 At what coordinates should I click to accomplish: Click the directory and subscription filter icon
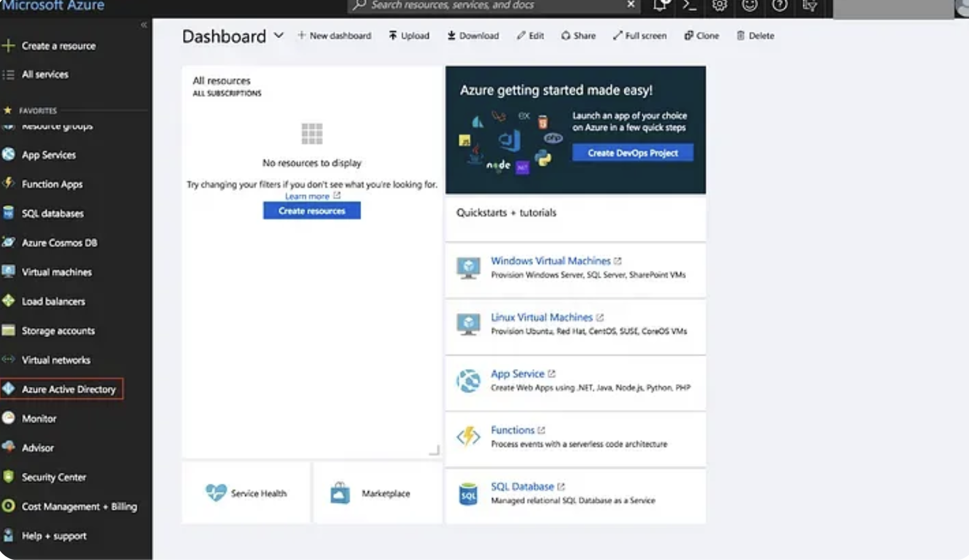coord(810,6)
